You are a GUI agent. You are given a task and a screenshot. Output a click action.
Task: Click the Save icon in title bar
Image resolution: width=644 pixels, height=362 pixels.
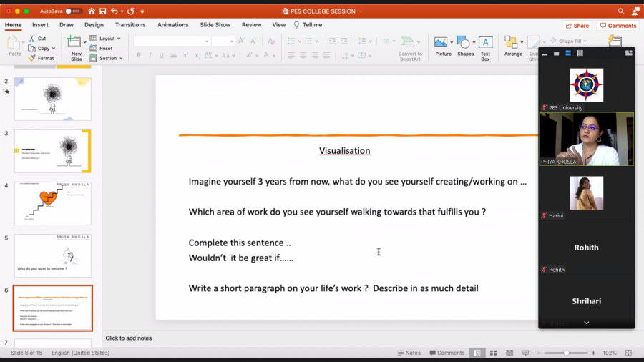tap(103, 11)
